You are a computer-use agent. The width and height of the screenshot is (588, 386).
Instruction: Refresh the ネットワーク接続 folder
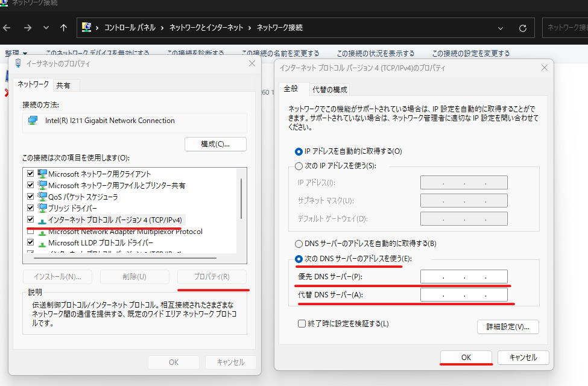[522, 28]
